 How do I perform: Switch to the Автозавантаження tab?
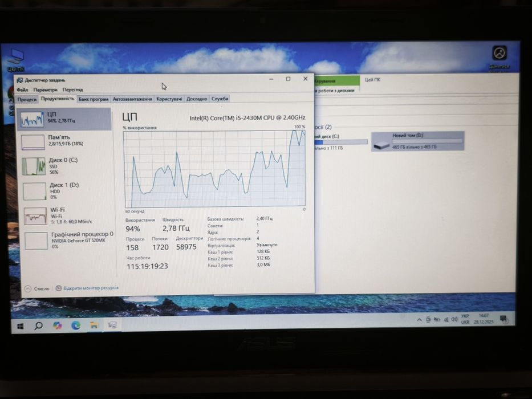click(x=132, y=99)
